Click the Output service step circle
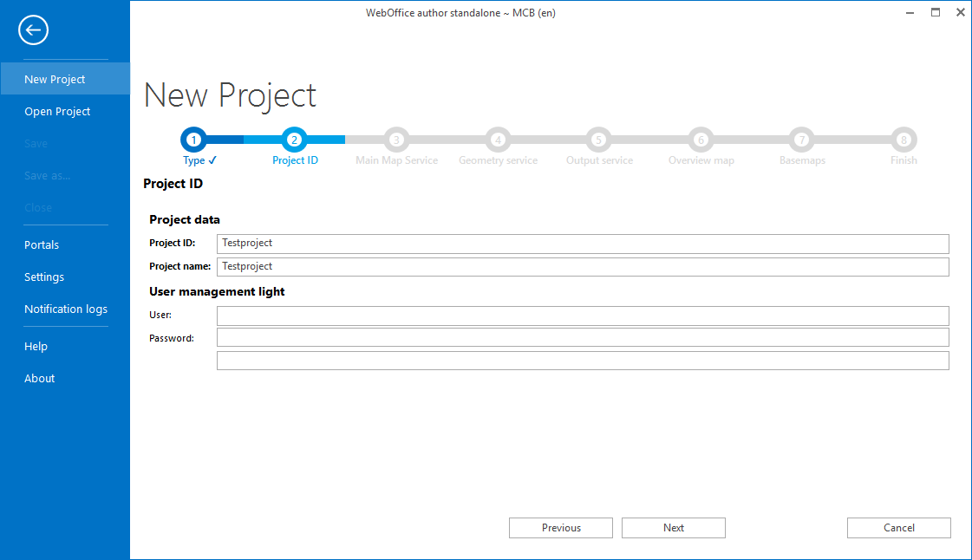The width and height of the screenshot is (972, 560). pyautogui.click(x=598, y=140)
